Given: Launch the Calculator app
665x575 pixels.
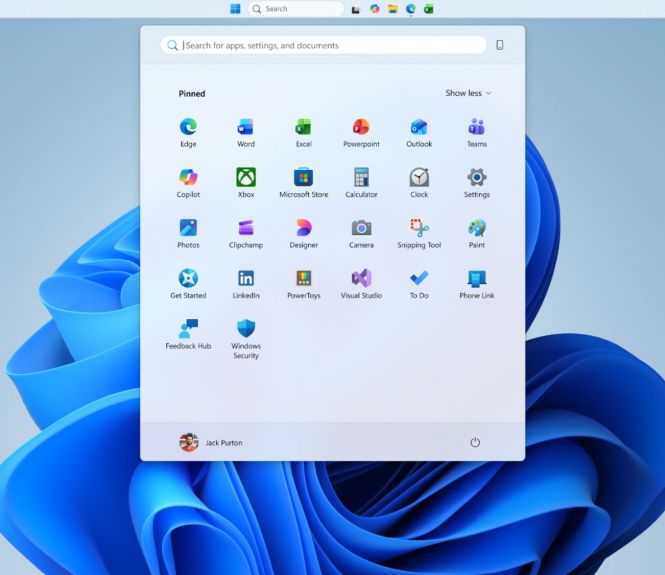Looking at the screenshot, I should pyautogui.click(x=361, y=184).
